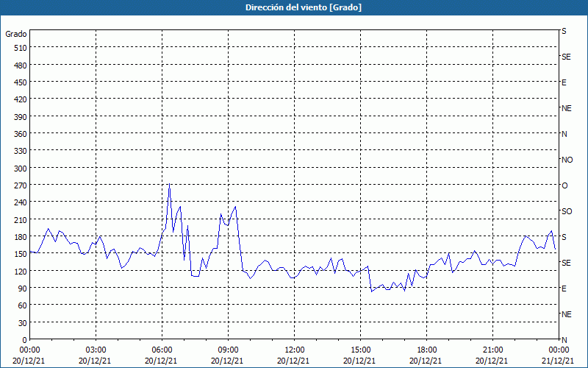Pick the 120 tick label on left axis
Screen dimensions: 588x368
pos(21,271)
